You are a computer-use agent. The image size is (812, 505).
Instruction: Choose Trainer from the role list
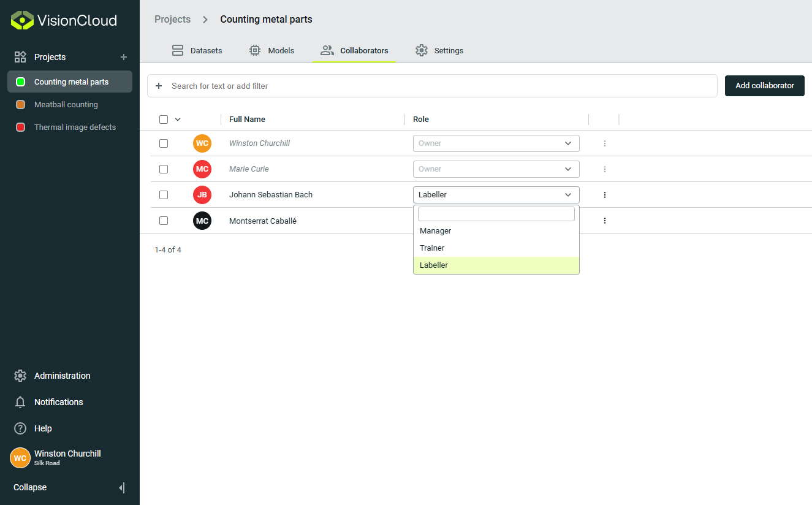click(x=496, y=248)
